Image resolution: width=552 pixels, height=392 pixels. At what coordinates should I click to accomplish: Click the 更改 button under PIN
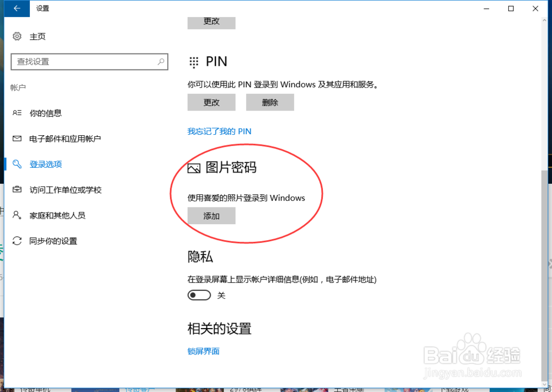click(x=211, y=103)
